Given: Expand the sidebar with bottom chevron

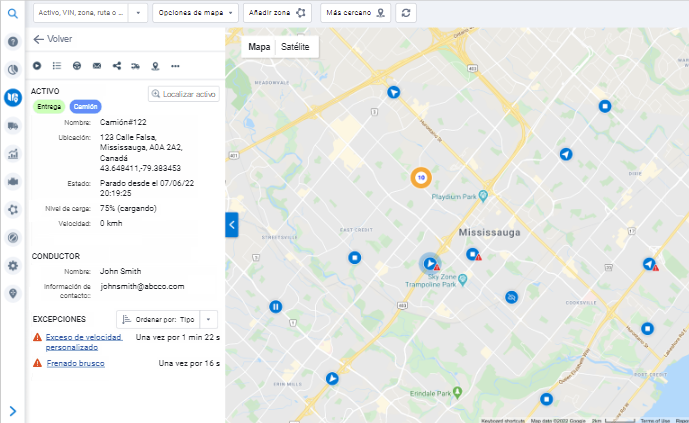Looking at the screenshot, I should click(13, 411).
